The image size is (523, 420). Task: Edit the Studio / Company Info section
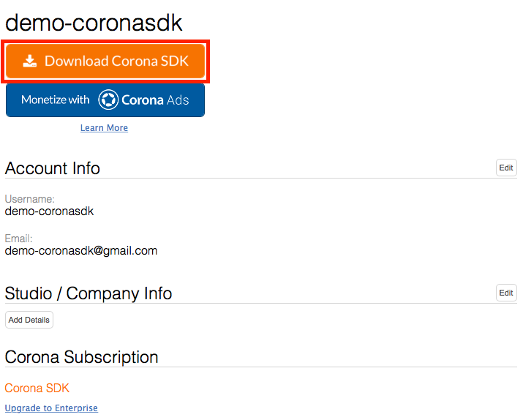pos(506,293)
